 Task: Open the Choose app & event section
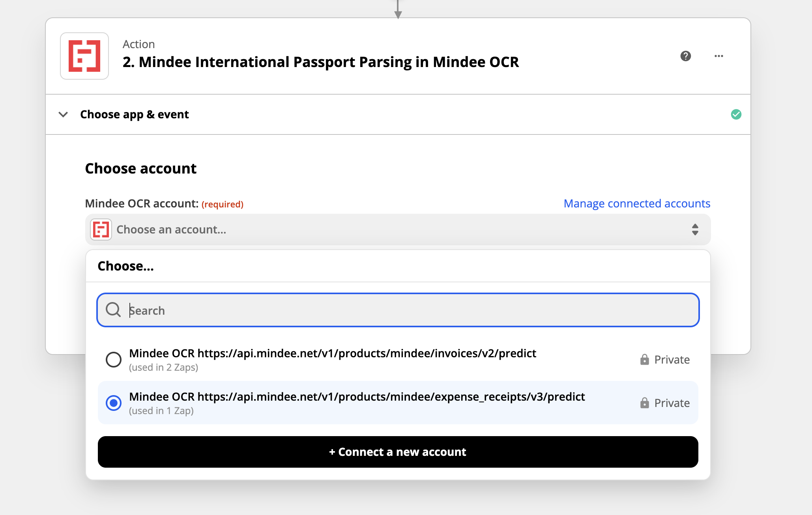(x=135, y=114)
